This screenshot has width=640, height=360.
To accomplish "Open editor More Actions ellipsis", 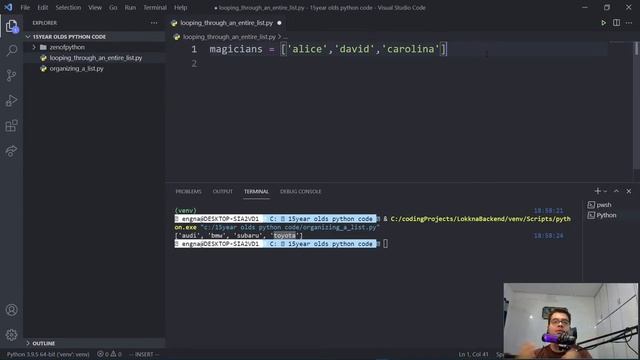I will pyautogui.click(x=629, y=23).
